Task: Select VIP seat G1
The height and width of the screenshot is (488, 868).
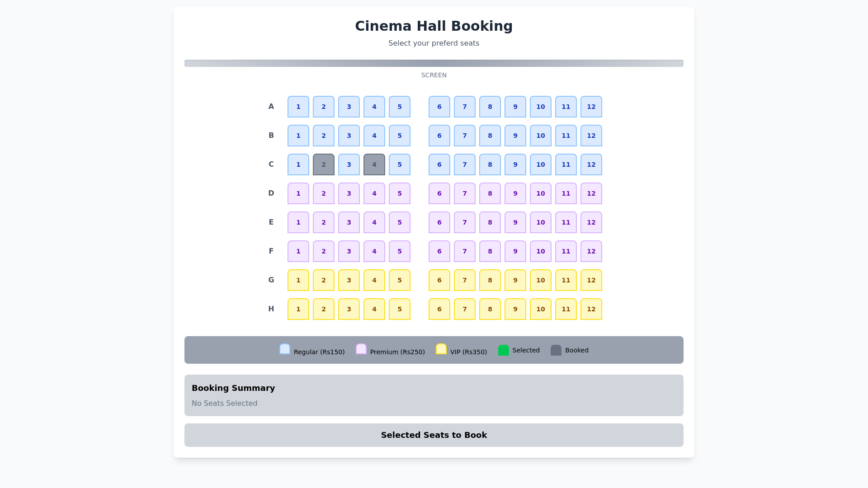Action: 298,280
